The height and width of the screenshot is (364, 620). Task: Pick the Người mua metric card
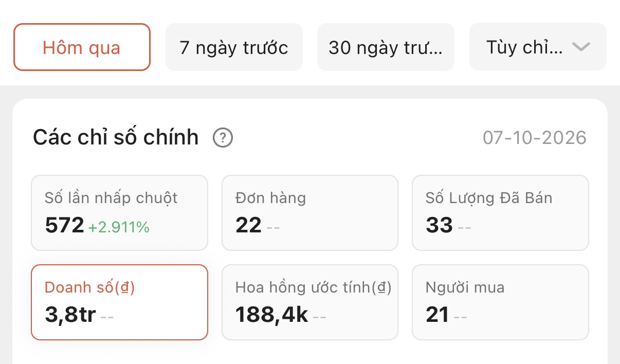coord(500,302)
